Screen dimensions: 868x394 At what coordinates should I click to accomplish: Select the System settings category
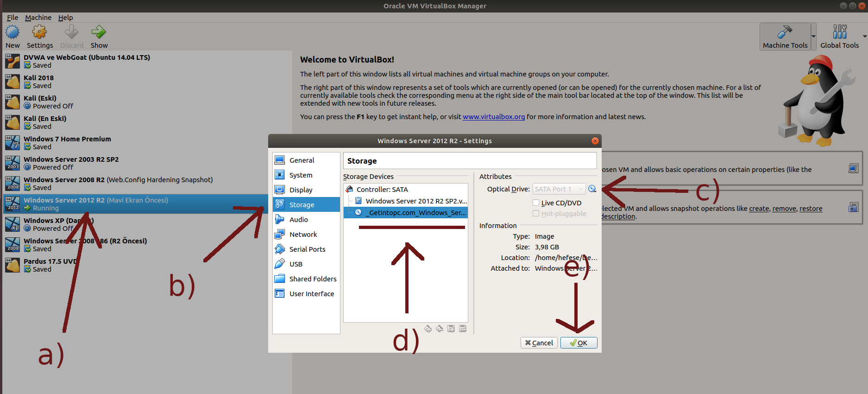pyautogui.click(x=306, y=175)
